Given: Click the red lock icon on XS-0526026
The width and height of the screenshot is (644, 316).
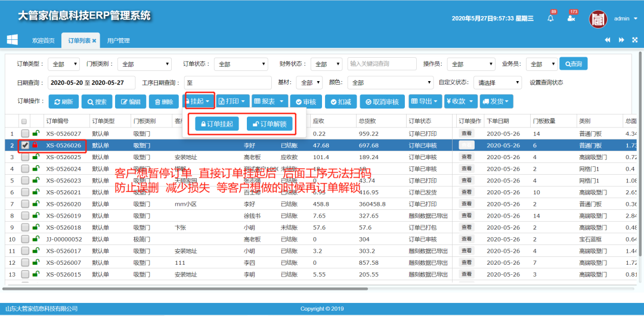Looking at the screenshot, I should click(35, 145).
